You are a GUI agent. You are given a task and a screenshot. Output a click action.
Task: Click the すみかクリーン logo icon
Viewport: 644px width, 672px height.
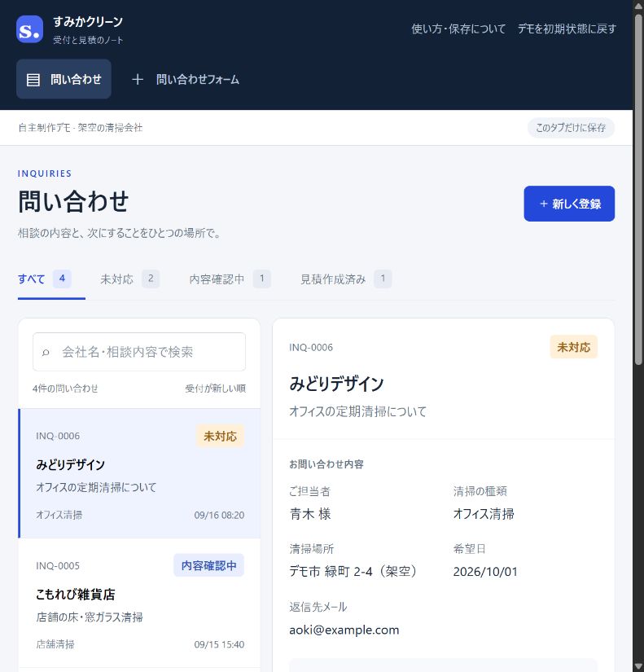pos(29,29)
